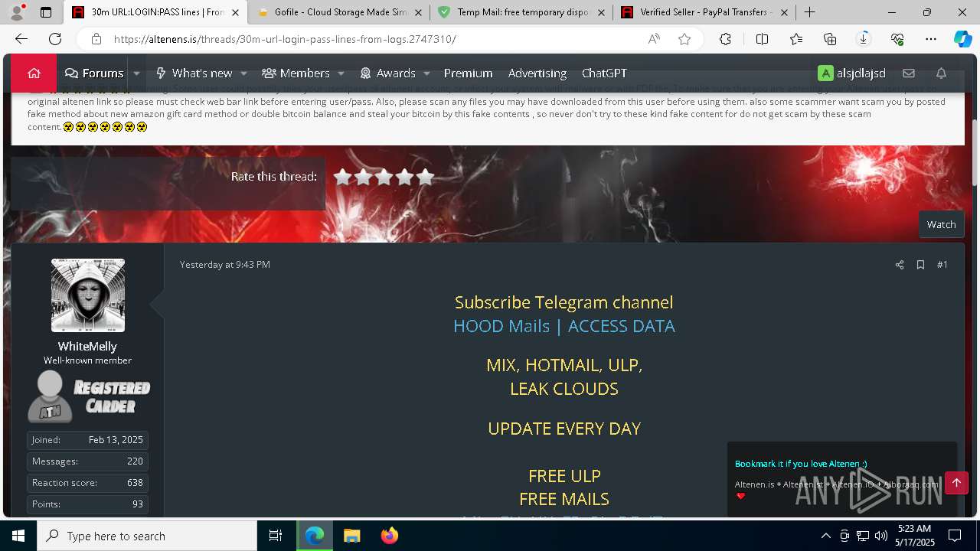Click the page vertical scrollbar
The width and height of the screenshot is (980, 551).
click(975, 153)
